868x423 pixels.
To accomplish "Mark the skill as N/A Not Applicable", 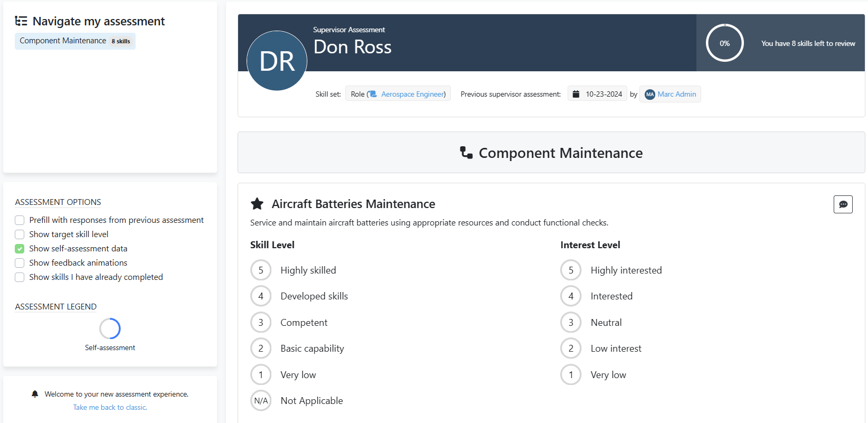I will 261,401.
